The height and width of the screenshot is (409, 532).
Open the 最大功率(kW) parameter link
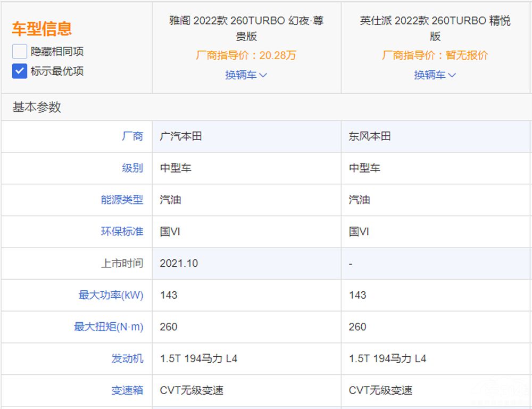(x=111, y=295)
